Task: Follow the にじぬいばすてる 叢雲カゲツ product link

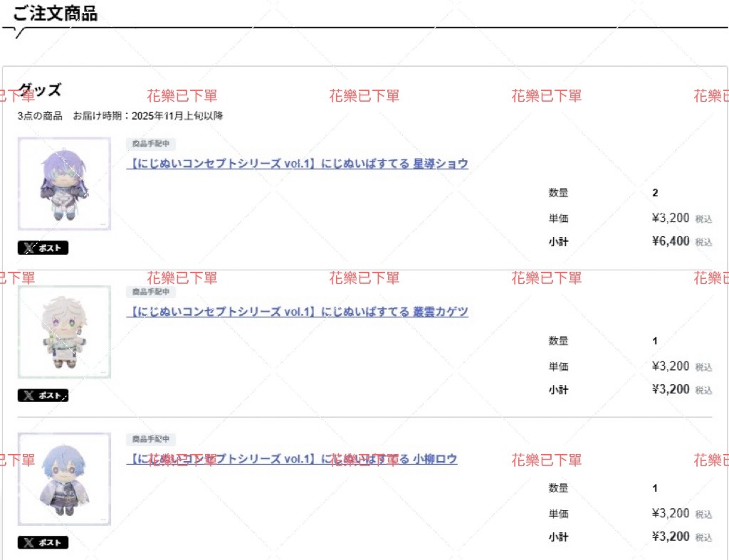Action: (297, 312)
